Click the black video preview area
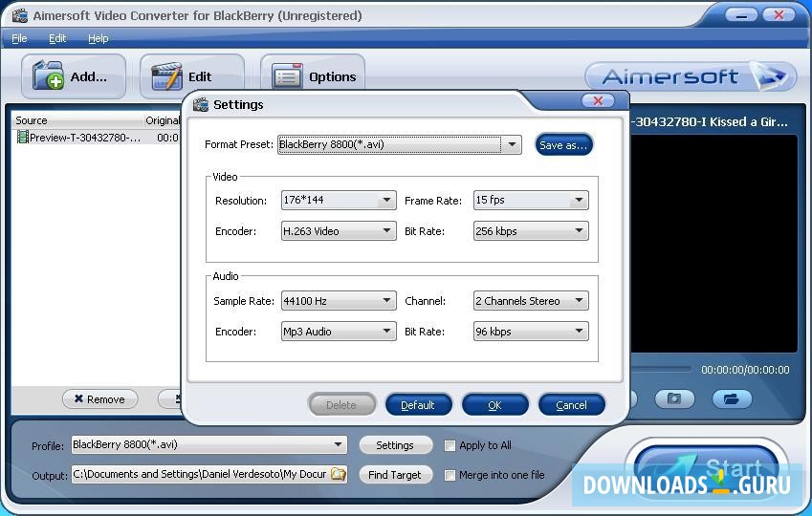 [713, 244]
